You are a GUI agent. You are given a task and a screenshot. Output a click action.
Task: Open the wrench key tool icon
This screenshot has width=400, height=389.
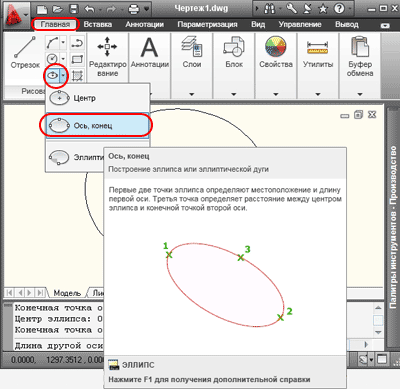coord(292,9)
